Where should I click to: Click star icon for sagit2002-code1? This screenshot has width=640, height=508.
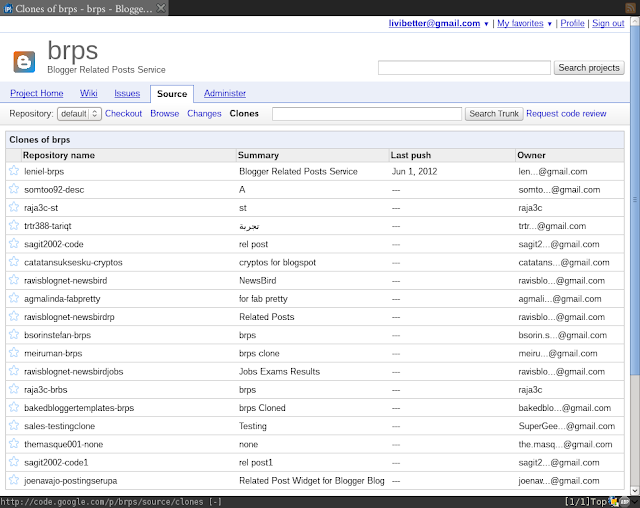pos(14,461)
